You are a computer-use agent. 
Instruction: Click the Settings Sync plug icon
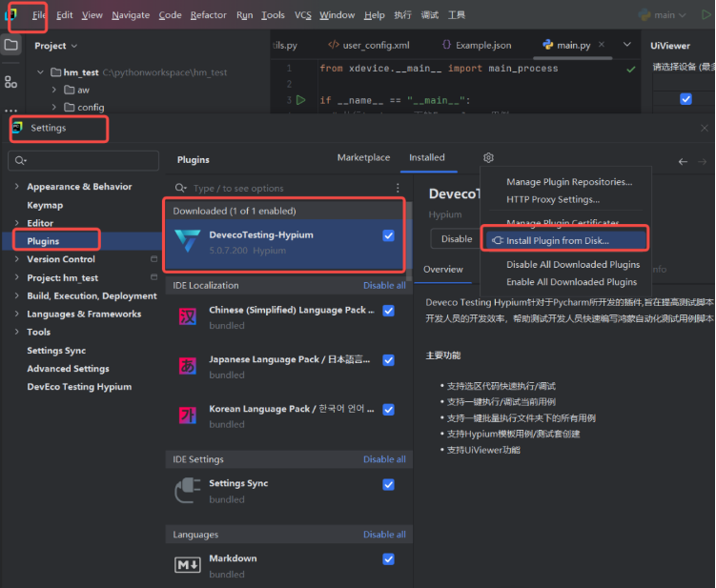pyautogui.click(x=188, y=490)
